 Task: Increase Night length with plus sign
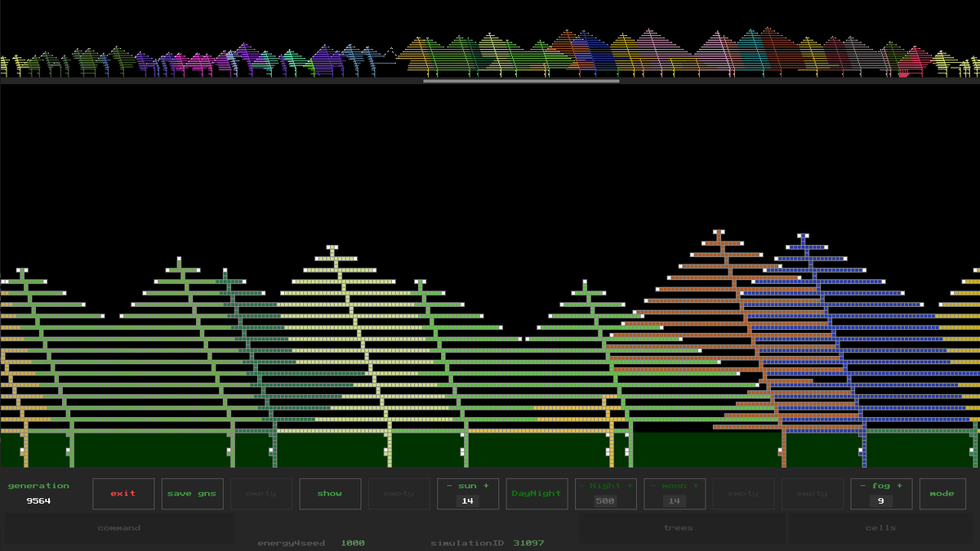click(630, 486)
